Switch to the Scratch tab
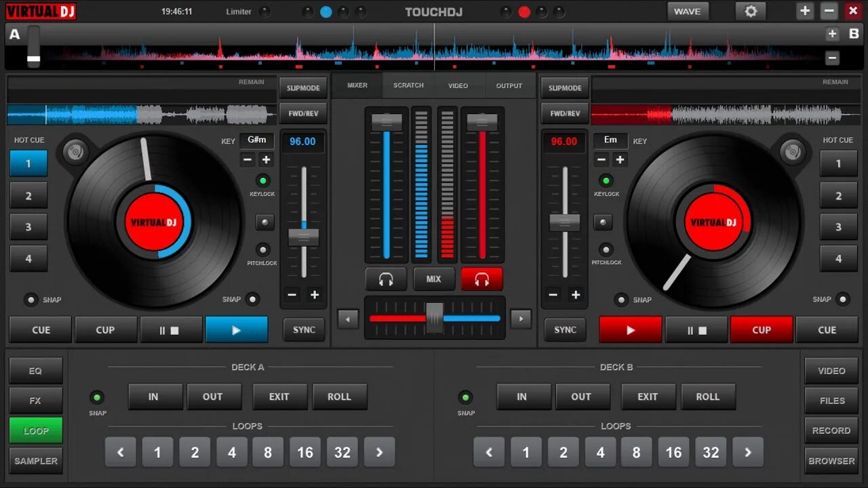This screenshot has width=868, height=488. coord(408,85)
